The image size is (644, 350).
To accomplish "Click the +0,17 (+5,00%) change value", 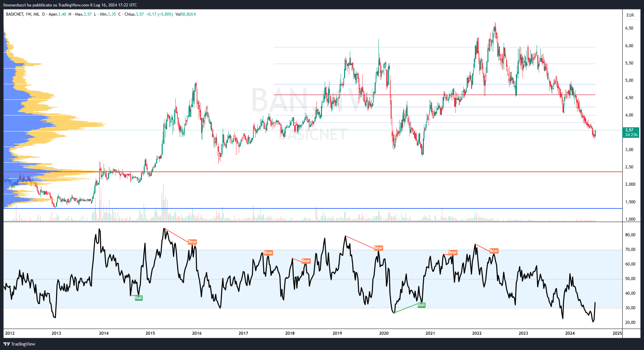I will (x=159, y=14).
